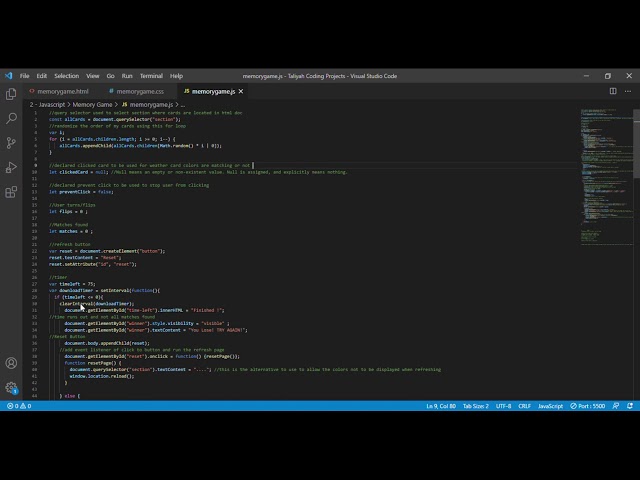The height and width of the screenshot is (480, 640).
Task: Click the '2 - Javascript' breadcrumb
Action: pyautogui.click(x=47, y=104)
